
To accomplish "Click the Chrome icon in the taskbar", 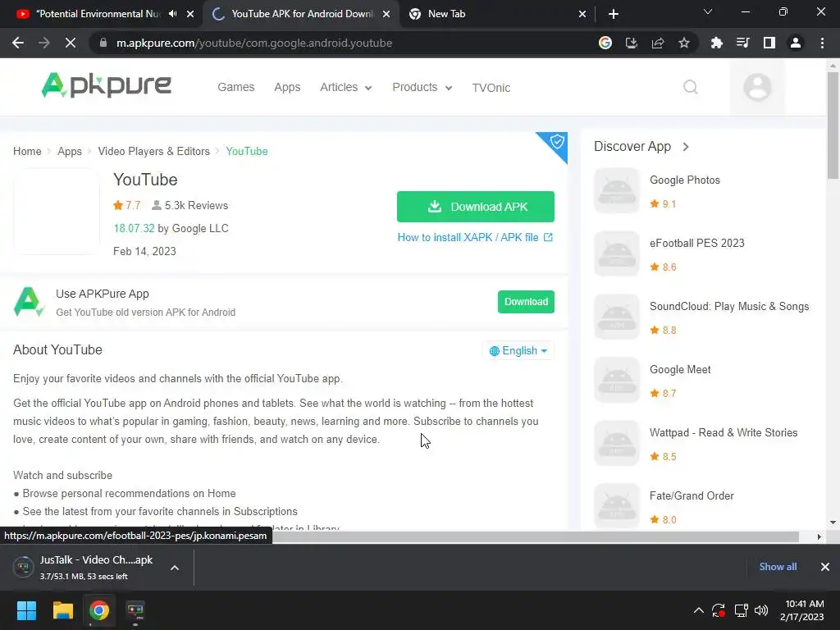I will 99,610.
